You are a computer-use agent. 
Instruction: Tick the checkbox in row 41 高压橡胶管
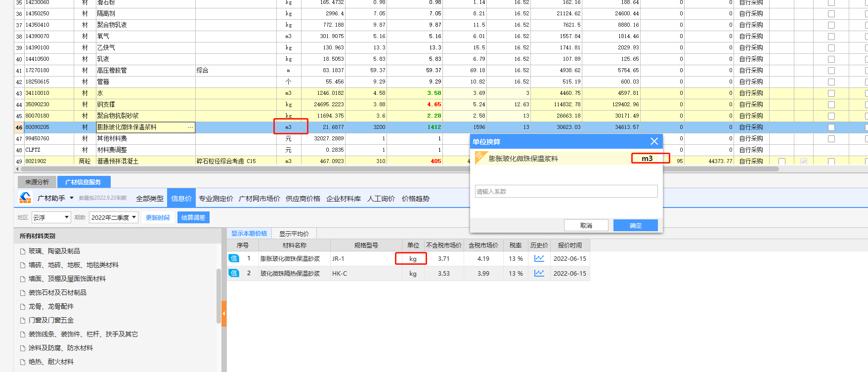click(831, 71)
